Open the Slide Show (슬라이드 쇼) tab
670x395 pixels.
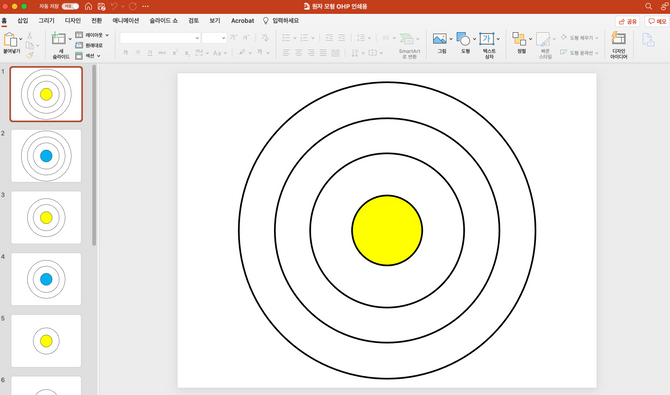(x=163, y=21)
